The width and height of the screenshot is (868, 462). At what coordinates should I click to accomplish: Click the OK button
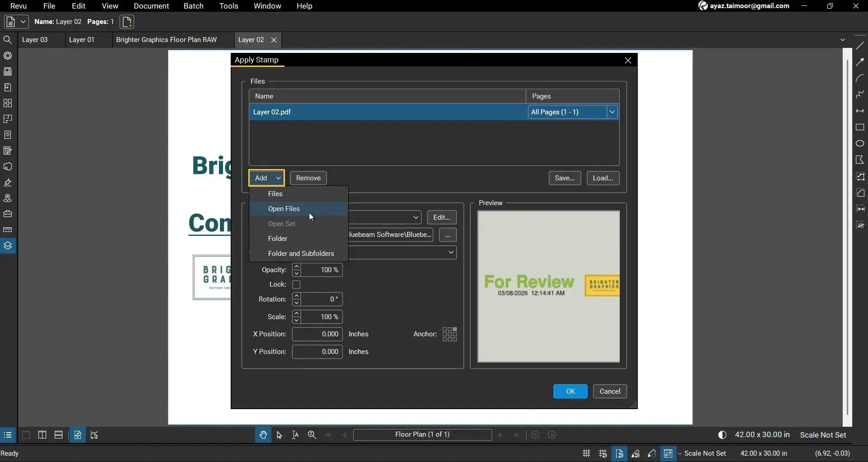[x=570, y=391]
